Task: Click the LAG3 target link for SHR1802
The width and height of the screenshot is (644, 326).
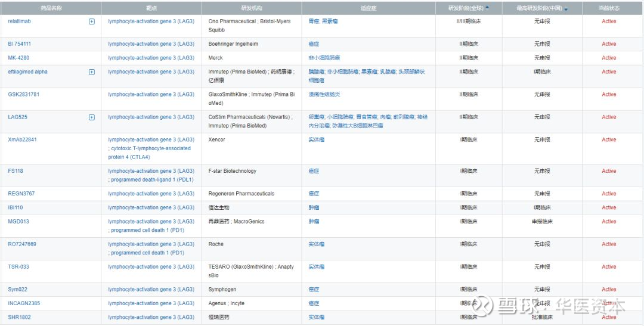Action: tap(151, 318)
